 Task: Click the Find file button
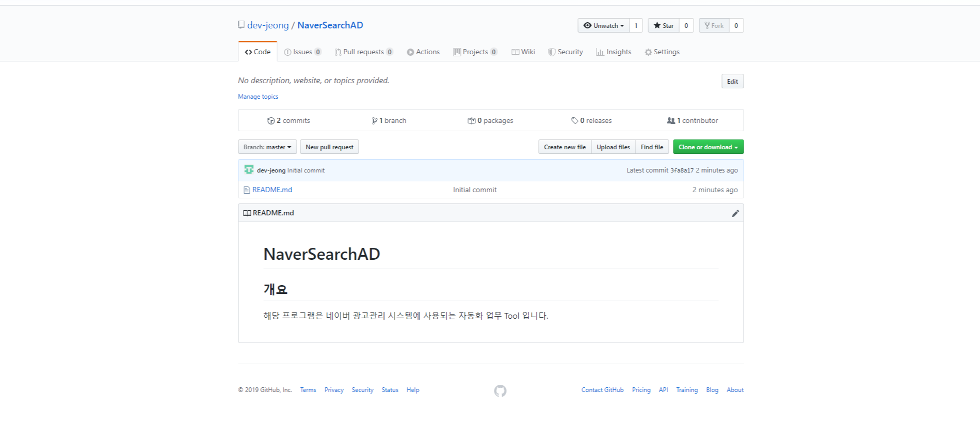coord(652,147)
